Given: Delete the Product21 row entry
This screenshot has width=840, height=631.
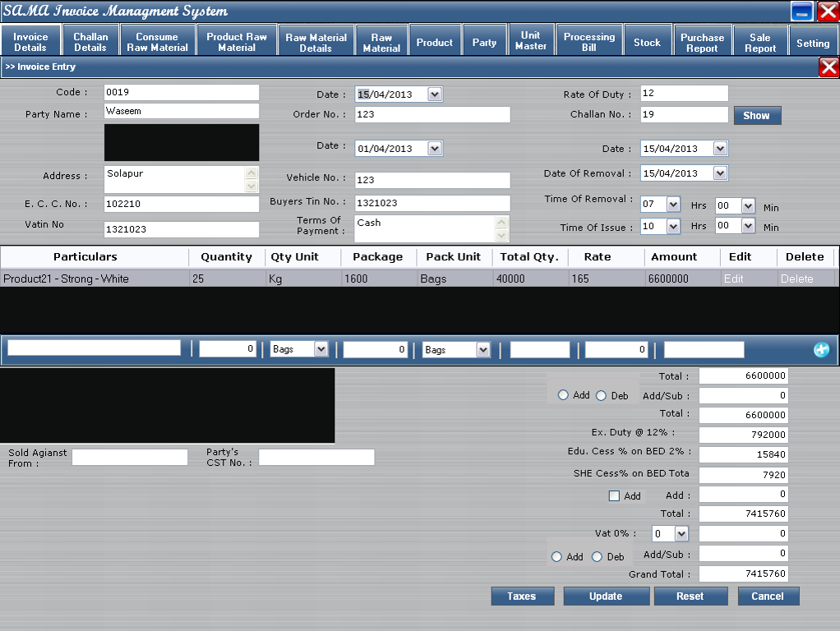Looking at the screenshot, I should (796, 279).
